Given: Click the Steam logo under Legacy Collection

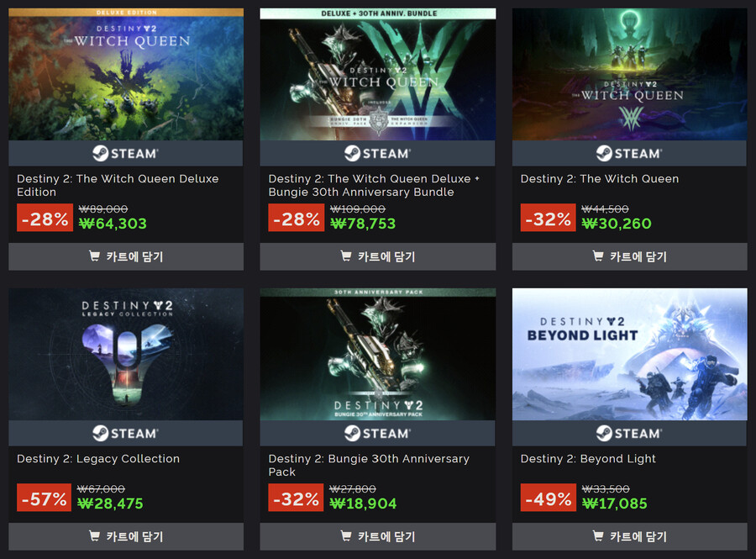Looking at the screenshot, I should click(125, 433).
